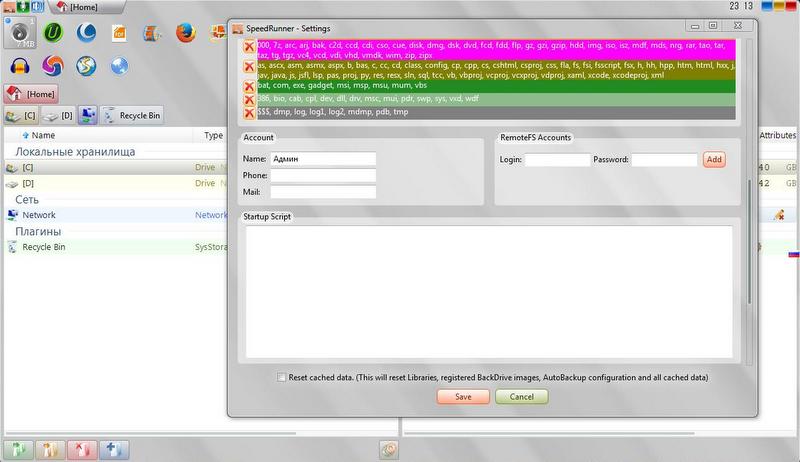This screenshot has width=800, height=462.
Task: Open the Audacity headphones icon
Action: 20,66
